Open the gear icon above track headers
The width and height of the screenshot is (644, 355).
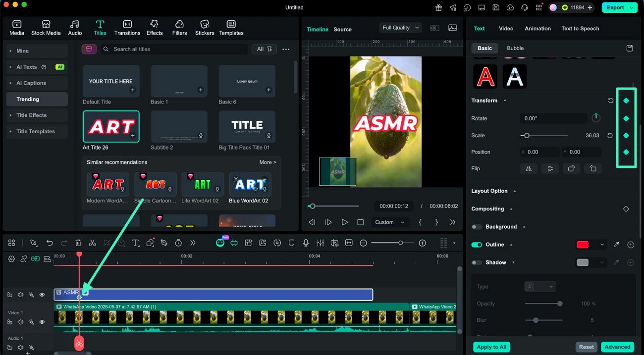11,258
